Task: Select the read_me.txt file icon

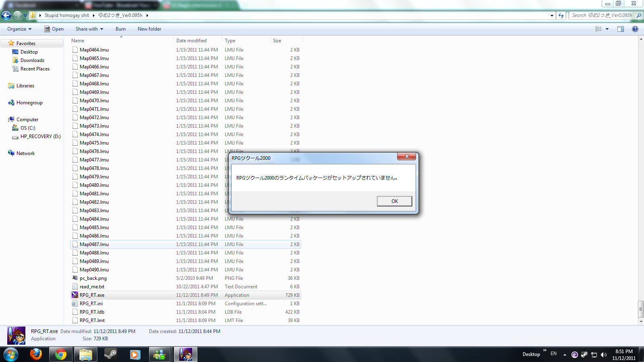Action: click(x=75, y=287)
